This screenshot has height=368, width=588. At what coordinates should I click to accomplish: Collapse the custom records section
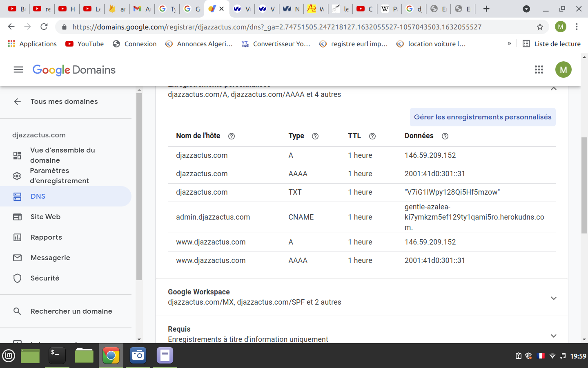[x=554, y=89]
